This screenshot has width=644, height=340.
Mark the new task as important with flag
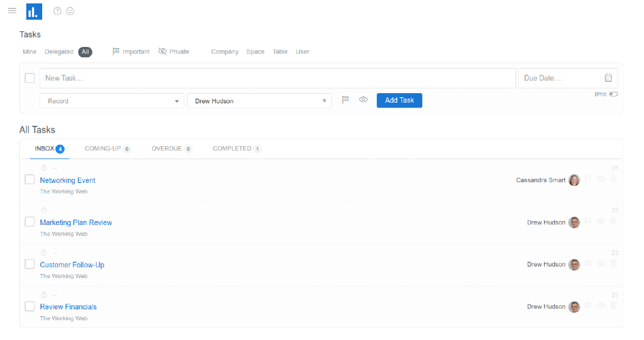click(x=345, y=100)
